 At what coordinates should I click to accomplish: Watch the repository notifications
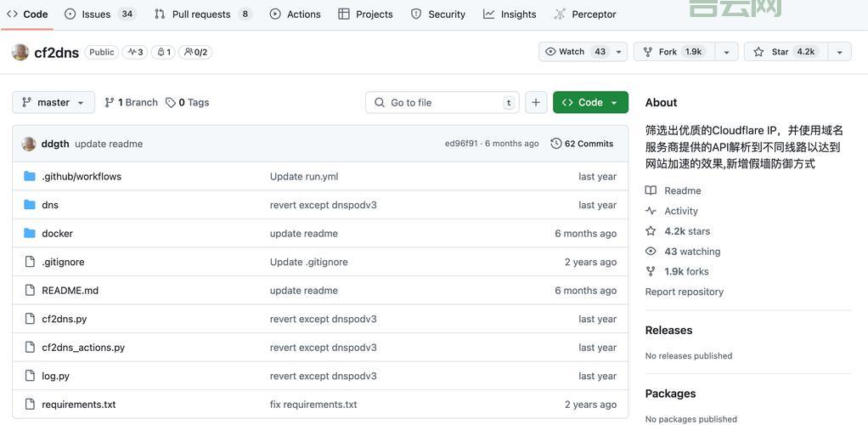tap(576, 52)
